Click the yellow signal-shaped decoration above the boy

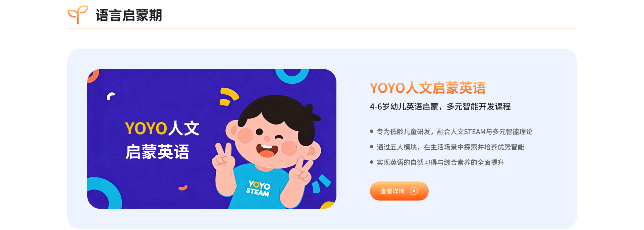point(229,96)
